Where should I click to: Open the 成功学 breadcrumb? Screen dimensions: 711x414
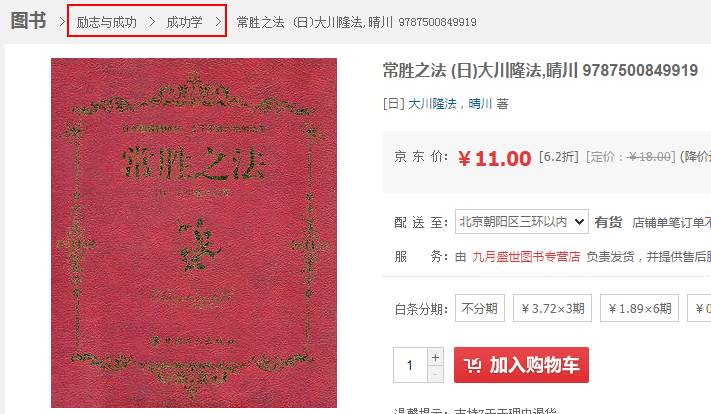[x=184, y=22]
